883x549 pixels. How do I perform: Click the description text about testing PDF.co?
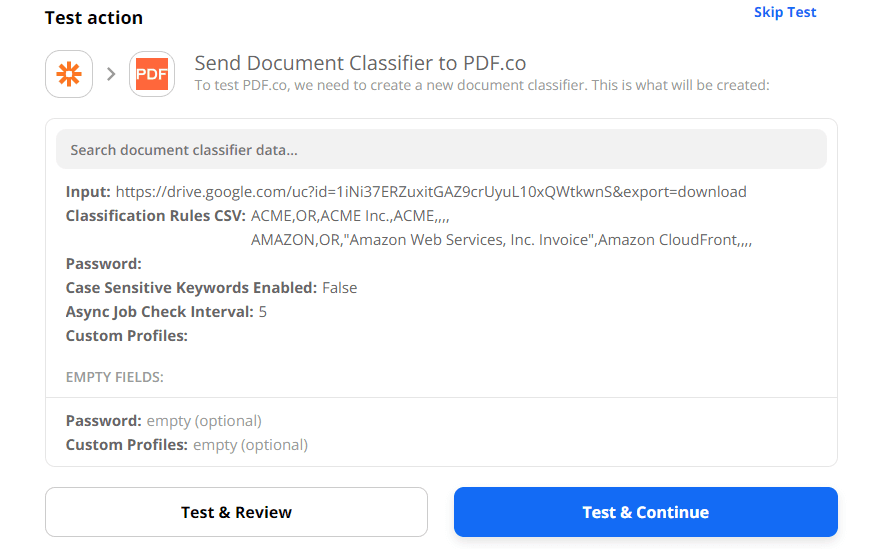point(481,86)
